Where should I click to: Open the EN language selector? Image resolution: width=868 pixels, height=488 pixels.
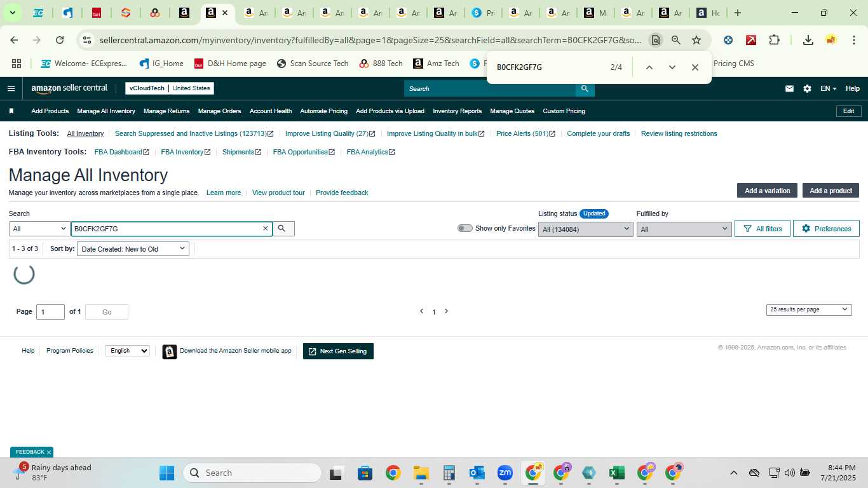click(828, 88)
